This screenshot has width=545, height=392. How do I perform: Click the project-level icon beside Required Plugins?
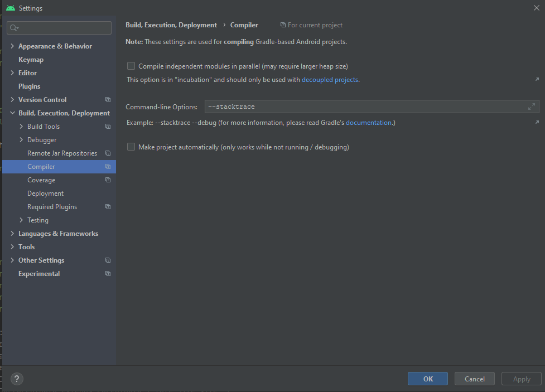[x=108, y=207]
